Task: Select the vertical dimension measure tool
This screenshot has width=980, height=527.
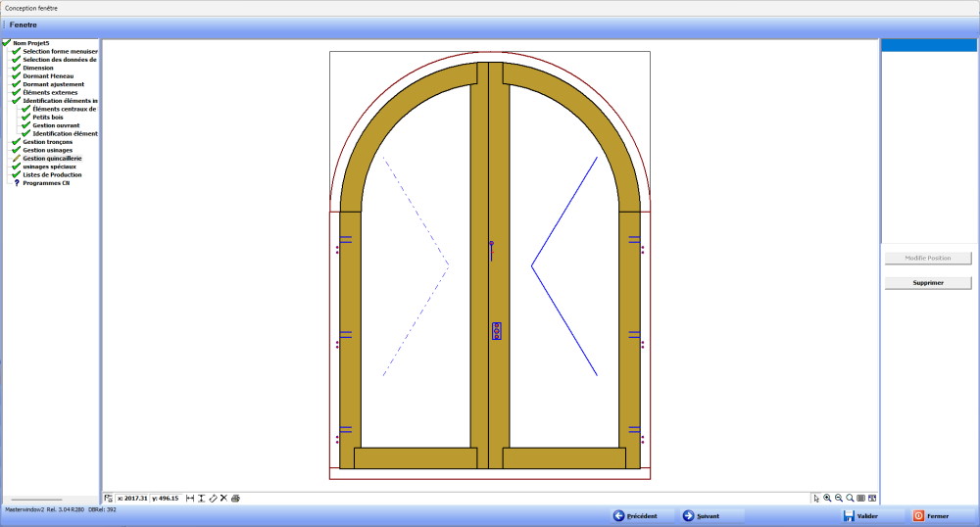Action: tap(201, 499)
